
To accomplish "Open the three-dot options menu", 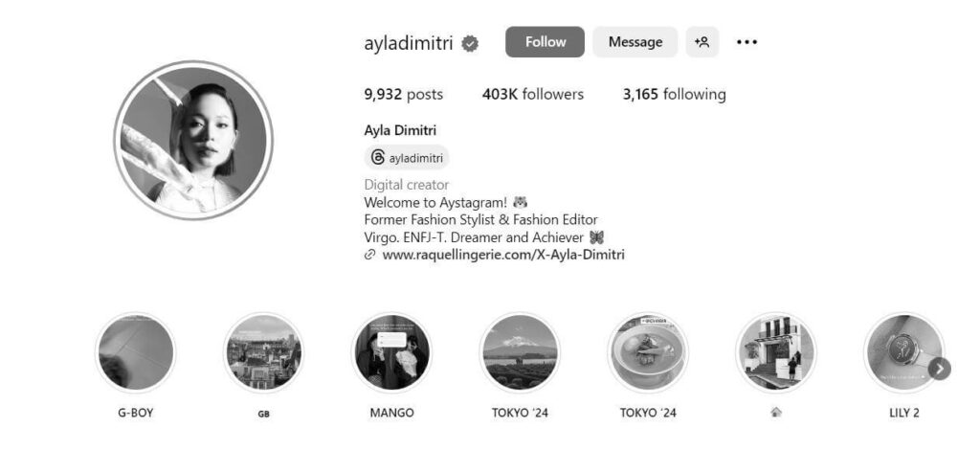I will click(746, 42).
